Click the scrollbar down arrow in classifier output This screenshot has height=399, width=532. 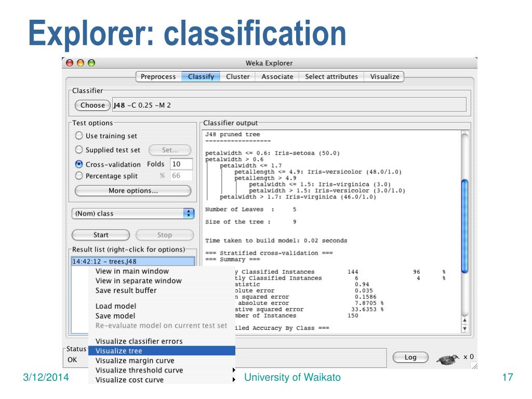[465, 328]
